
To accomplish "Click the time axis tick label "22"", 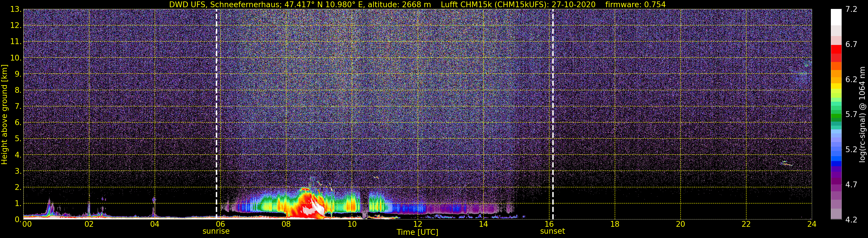I will point(746,224).
